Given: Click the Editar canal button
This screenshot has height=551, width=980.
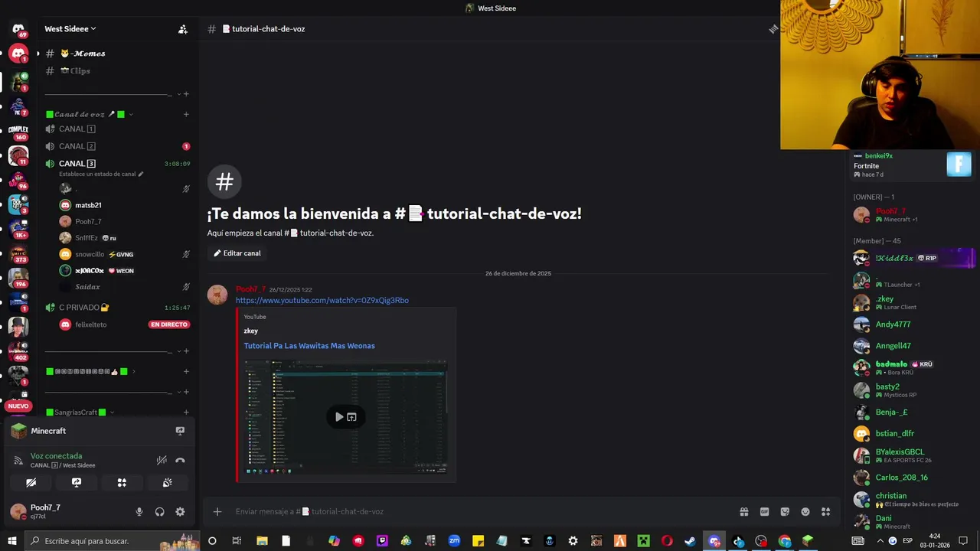Looking at the screenshot, I should (237, 253).
